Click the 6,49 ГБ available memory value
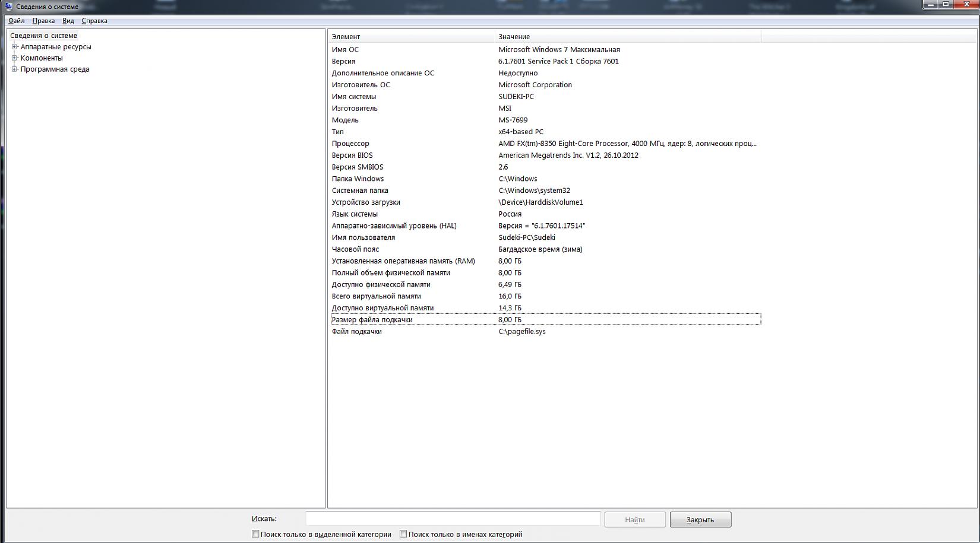The image size is (980, 543). pyautogui.click(x=510, y=284)
